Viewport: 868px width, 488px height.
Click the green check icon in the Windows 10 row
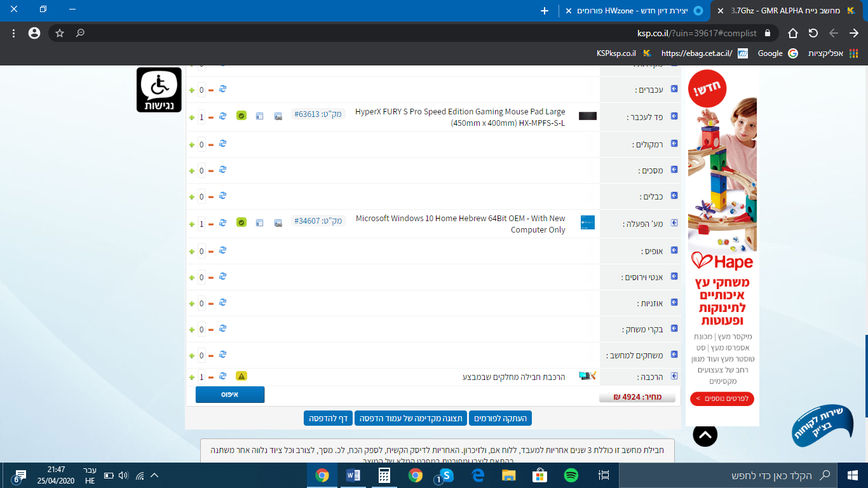[241, 223]
